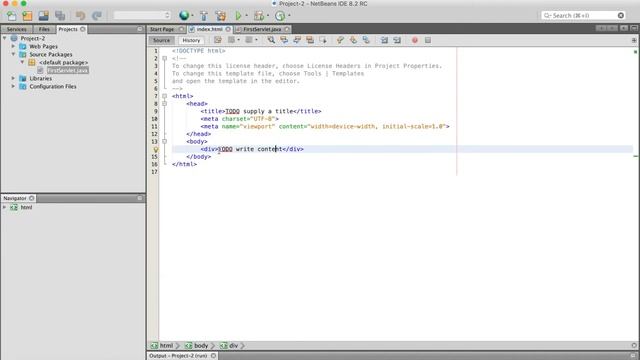Screen dimensions: 640x360
Task: Click the Debug Project icon
Action: click(x=259, y=16)
